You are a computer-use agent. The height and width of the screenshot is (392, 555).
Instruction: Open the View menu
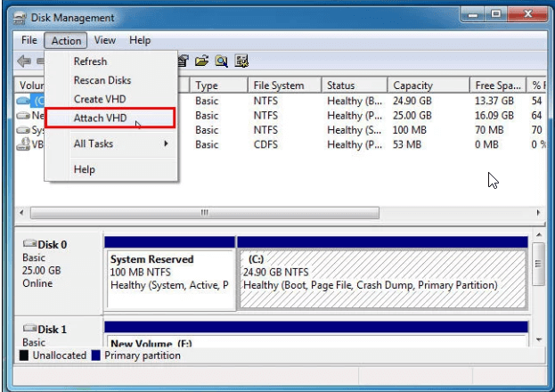click(105, 40)
